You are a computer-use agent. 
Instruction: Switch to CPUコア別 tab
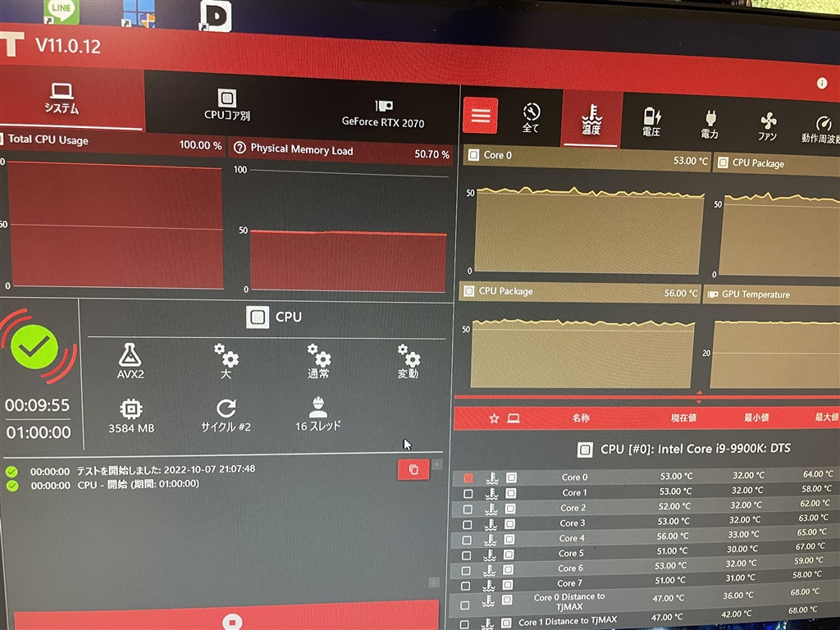[x=227, y=105]
